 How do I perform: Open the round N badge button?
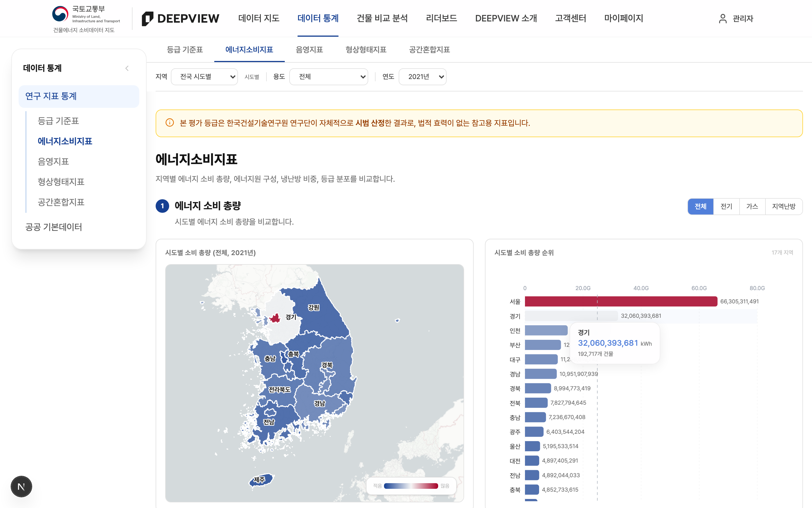tap(21, 486)
